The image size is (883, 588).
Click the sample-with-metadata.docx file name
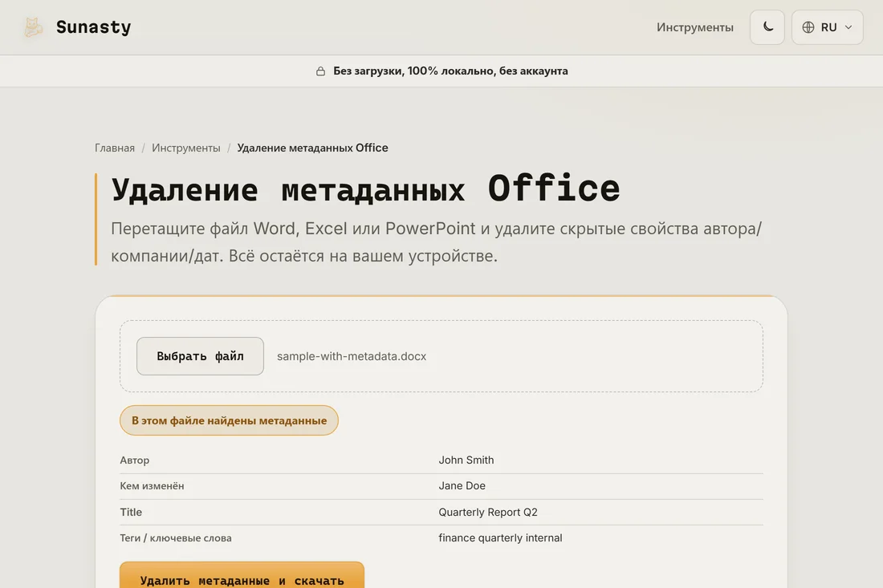352,356
